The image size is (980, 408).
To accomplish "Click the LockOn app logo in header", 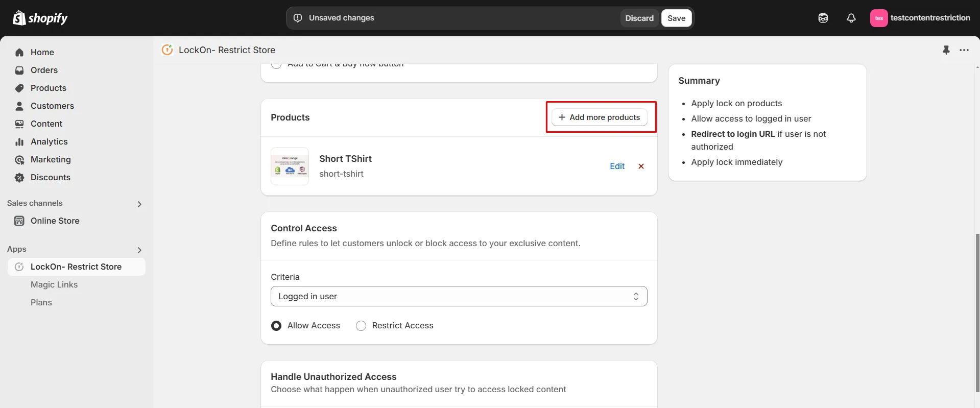I will click(167, 50).
